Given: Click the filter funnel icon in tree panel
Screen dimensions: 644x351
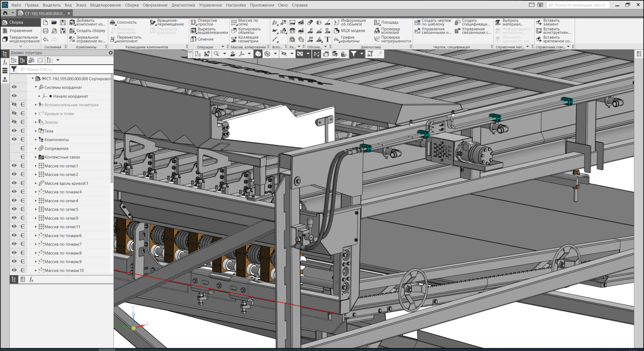Looking at the screenshot, I should (x=14, y=69).
